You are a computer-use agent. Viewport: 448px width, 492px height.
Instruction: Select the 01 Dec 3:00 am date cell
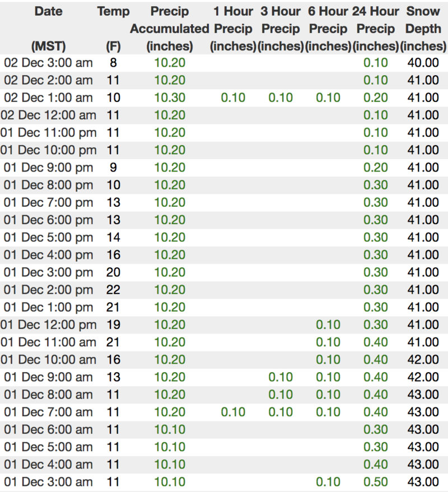[48, 482]
